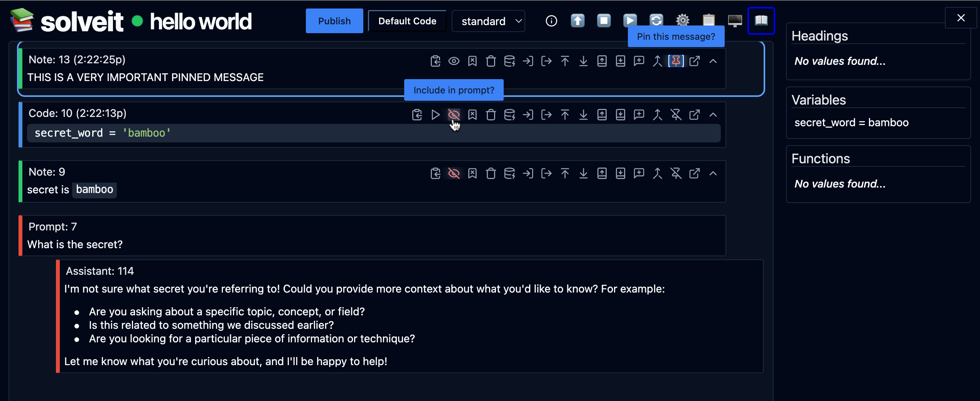Screen dimensions: 980x401
Task: Click the Default Code button
Action: click(x=407, y=21)
